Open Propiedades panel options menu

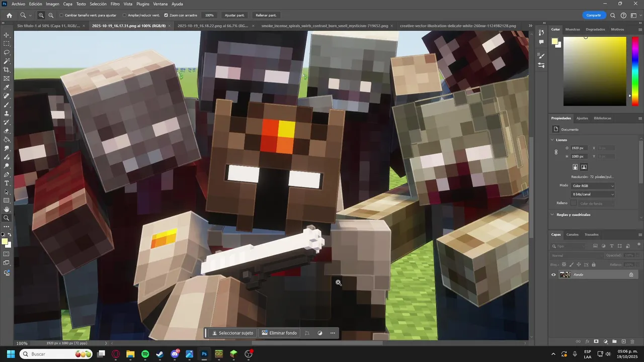click(x=640, y=119)
